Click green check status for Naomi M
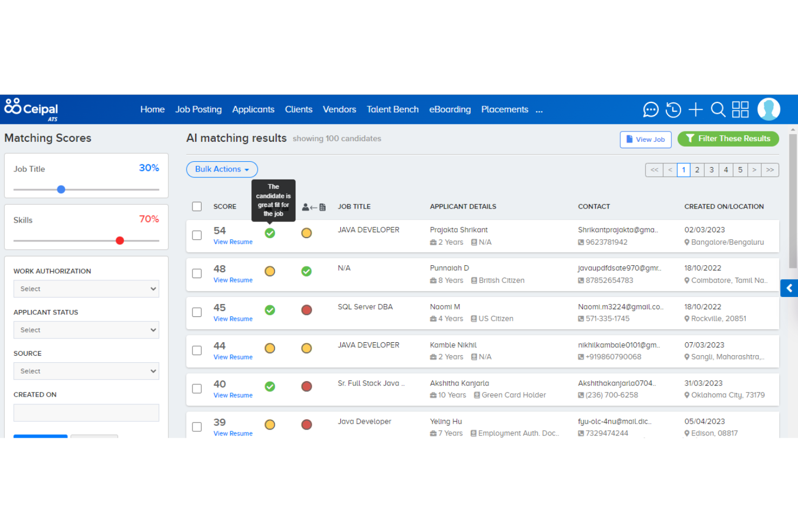The height and width of the screenshot is (532, 798). (270, 310)
